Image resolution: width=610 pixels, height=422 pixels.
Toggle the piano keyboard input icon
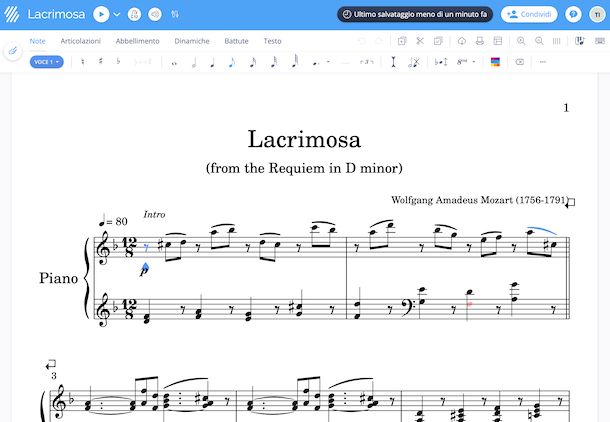(x=580, y=41)
